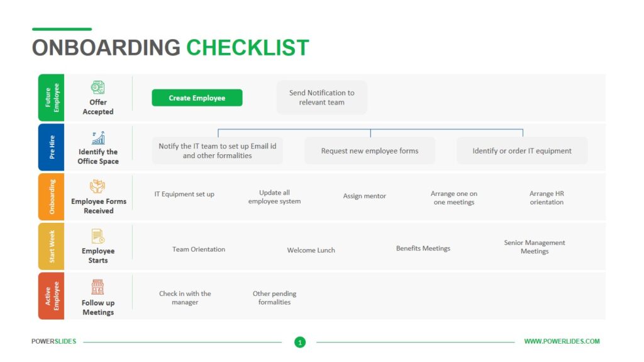Click the POWERSLIDES footer logo
The width and height of the screenshot is (644, 362).
(x=54, y=341)
